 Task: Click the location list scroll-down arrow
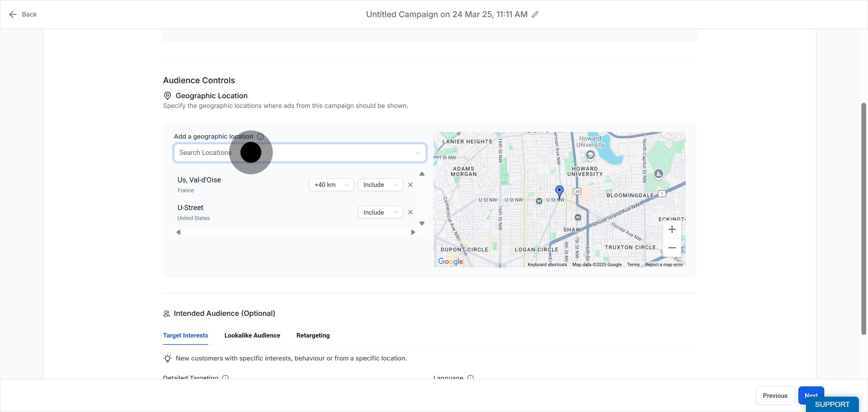[422, 223]
